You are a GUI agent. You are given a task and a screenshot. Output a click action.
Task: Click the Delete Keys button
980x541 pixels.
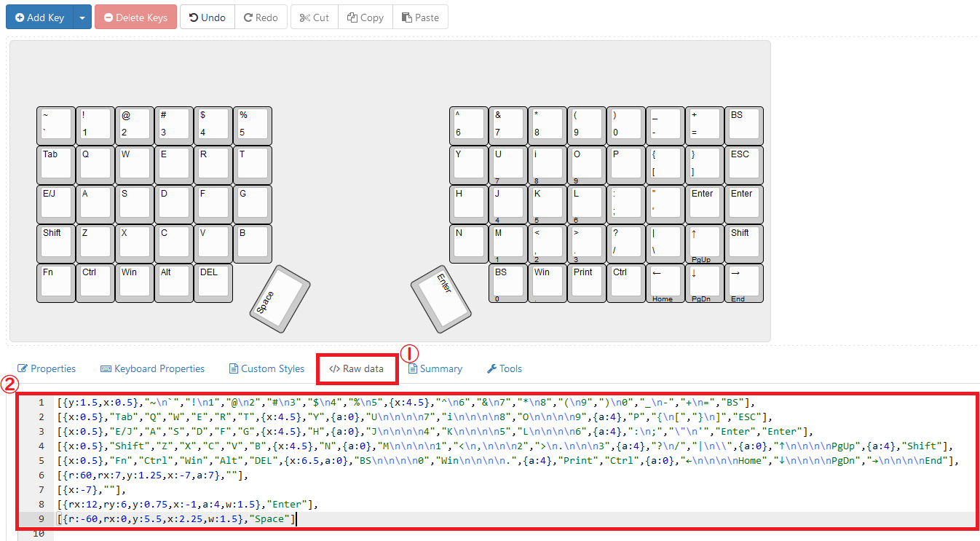tap(135, 17)
